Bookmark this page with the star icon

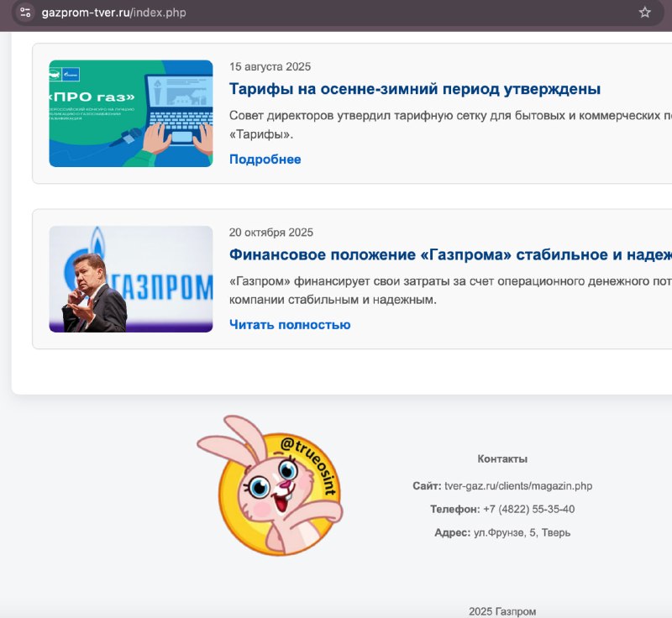pos(644,13)
